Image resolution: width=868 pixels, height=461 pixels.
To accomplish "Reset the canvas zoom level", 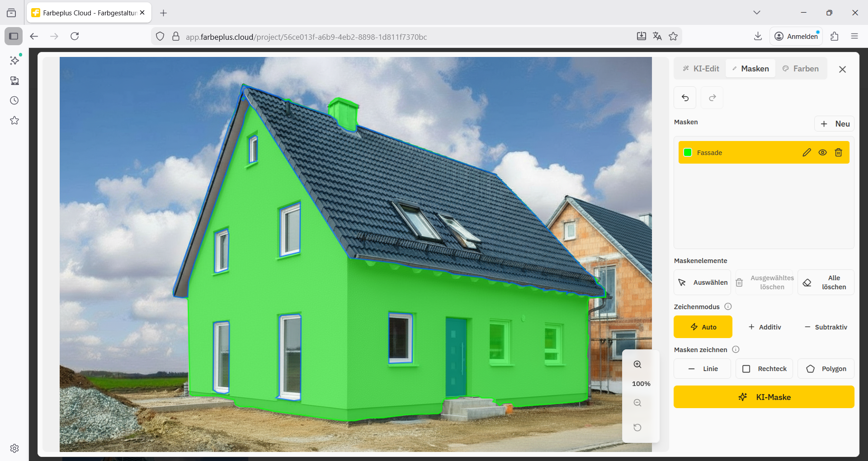I will 637,427.
